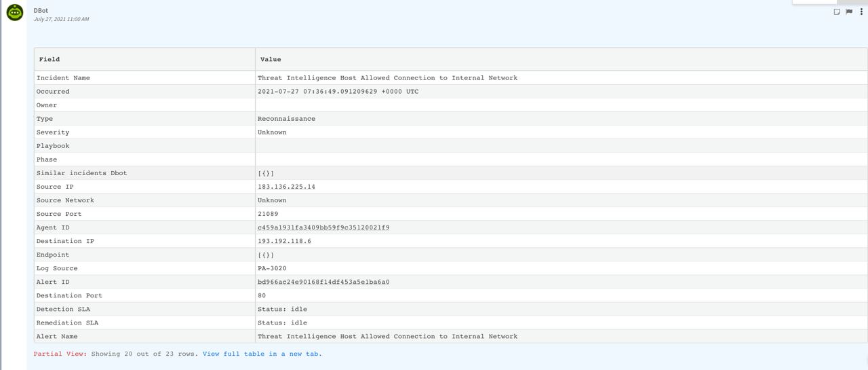Image resolution: width=868 pixels, height=370 pixels.
Task: Select the Incident Name value text
Action: tap(387, 78)
